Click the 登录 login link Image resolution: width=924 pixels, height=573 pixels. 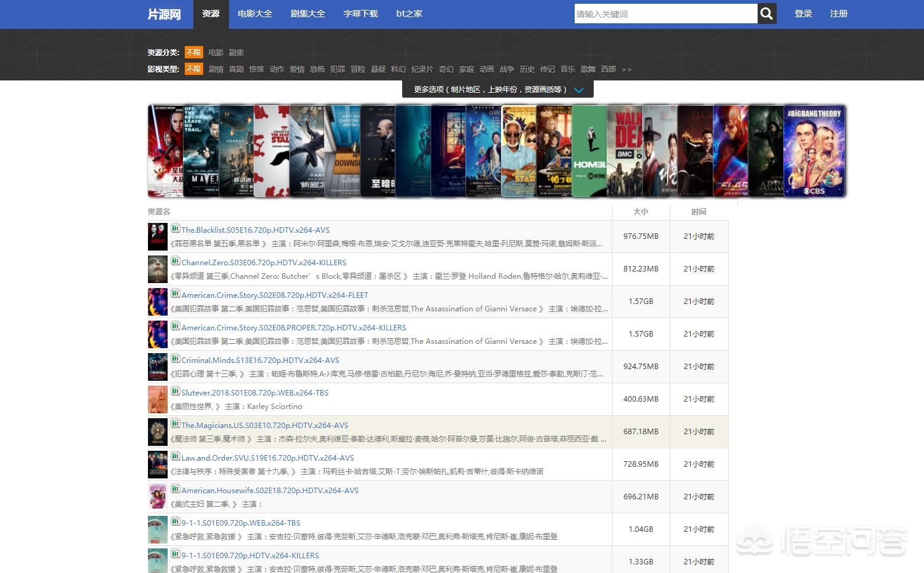(x=803, y=14)
